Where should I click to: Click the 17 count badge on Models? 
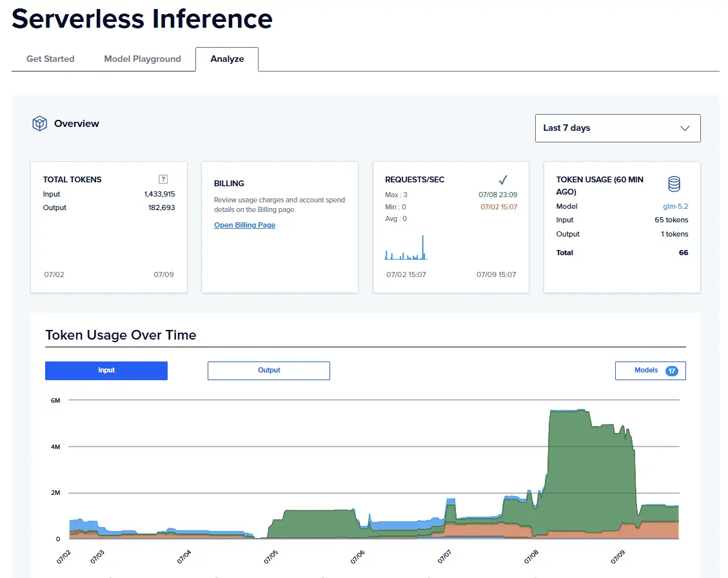point(671,371)
